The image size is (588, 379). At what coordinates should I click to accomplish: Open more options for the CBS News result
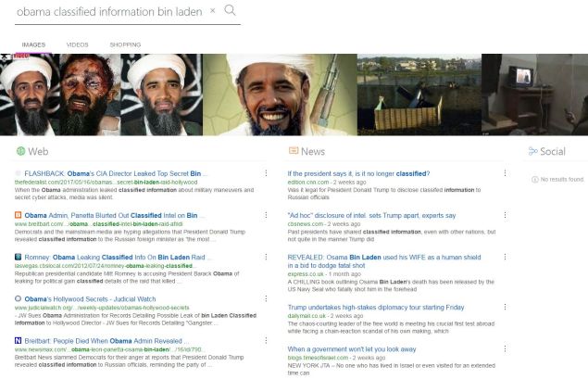506,215
